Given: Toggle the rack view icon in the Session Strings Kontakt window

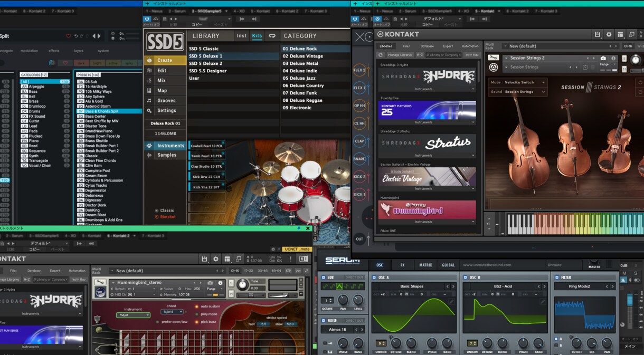Looking at the screenshot, I should [x=620, y=34].
